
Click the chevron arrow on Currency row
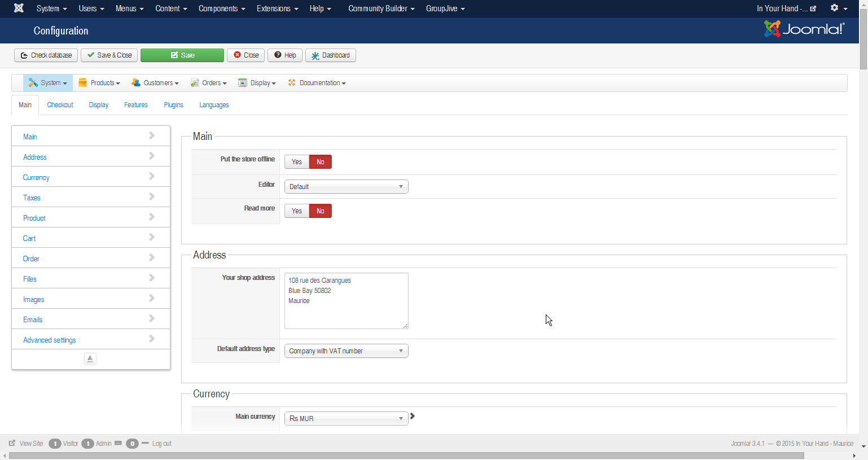[x=152, y=176]
